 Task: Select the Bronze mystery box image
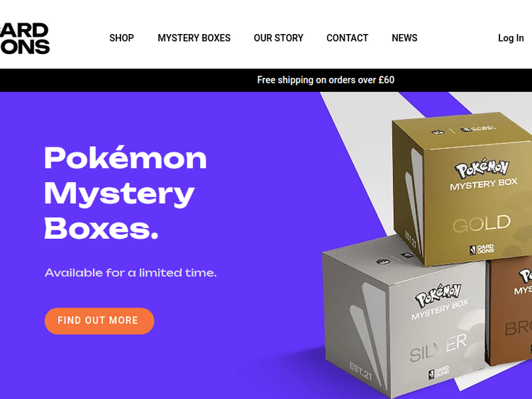pyautogui.click(x=509, y=311)
